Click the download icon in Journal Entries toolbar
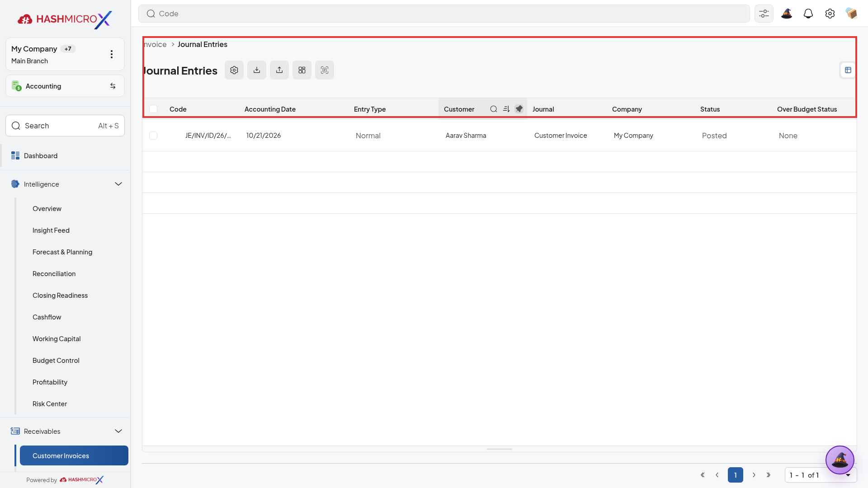 (257, 70)
